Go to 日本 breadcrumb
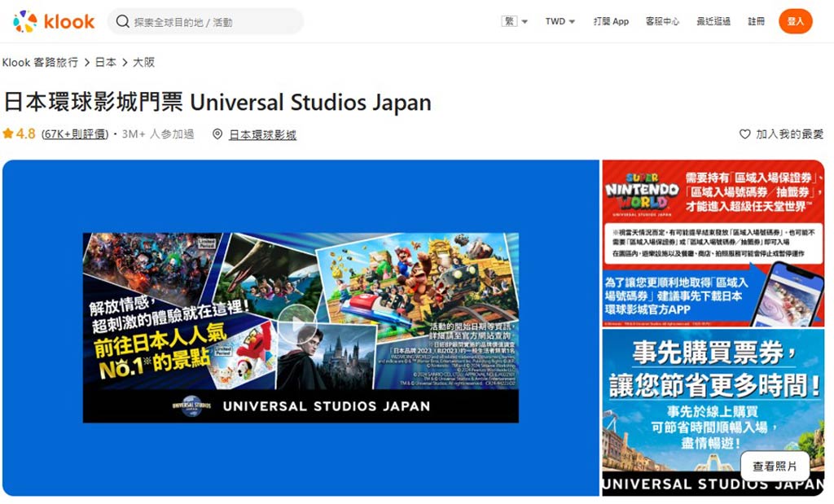This screenshot has height=504, width=834. coord(105,62)
